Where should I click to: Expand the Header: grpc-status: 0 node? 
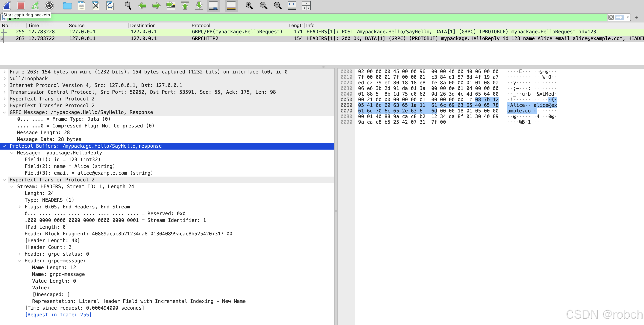point(19,254)
